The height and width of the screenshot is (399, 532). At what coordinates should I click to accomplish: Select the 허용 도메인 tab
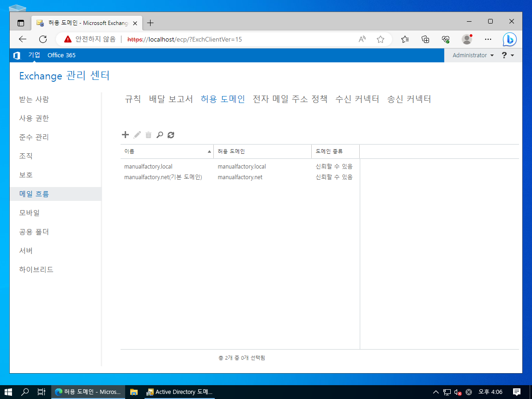tap(223, 99)
